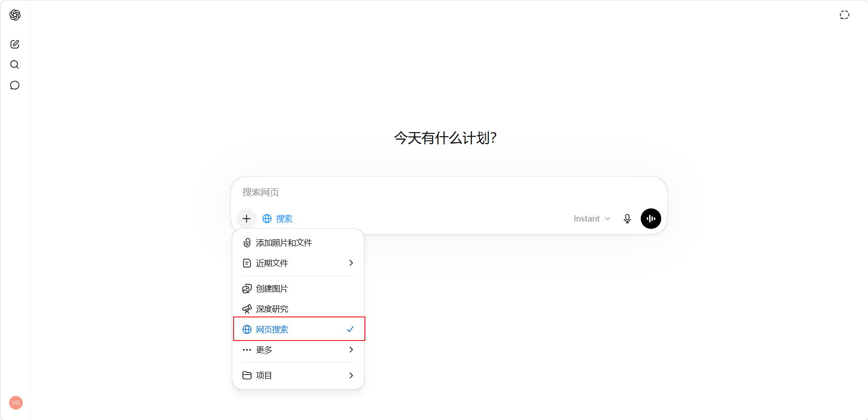Click the ChatGPT logo in the sidebar
868x420 pixels.
point(15,15)
